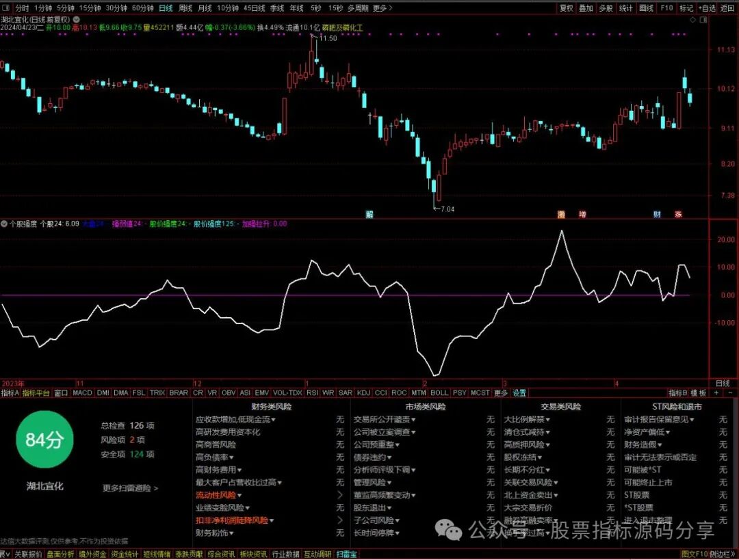Click the minus zoom button beside 模板
739x560 pixels.
tap(730, 392)
